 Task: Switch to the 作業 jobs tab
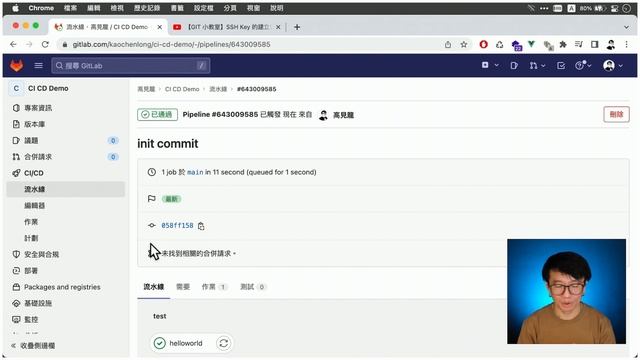(214, 287)
